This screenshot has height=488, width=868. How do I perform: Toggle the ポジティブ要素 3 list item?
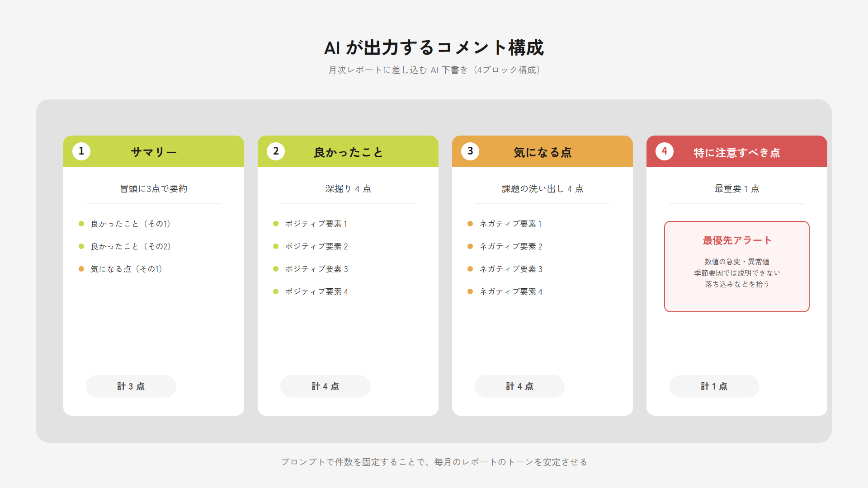coord(316,269)
